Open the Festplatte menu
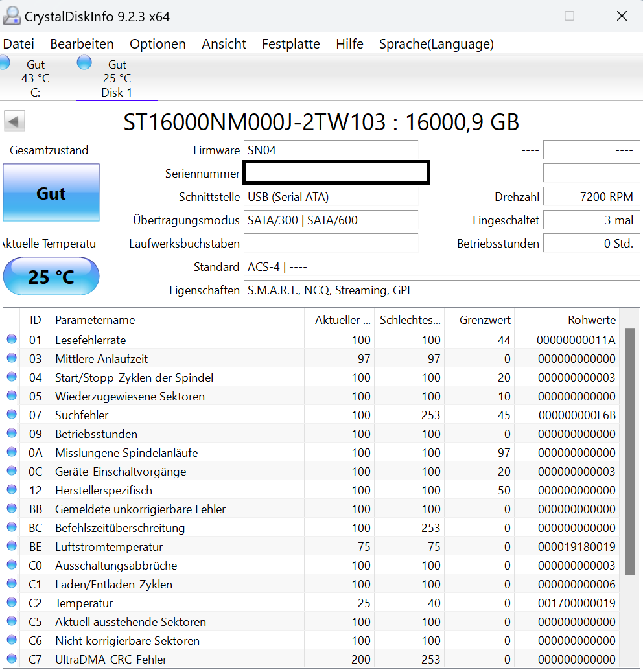Screen dimensions: 643x672 (x=291, y=44)
